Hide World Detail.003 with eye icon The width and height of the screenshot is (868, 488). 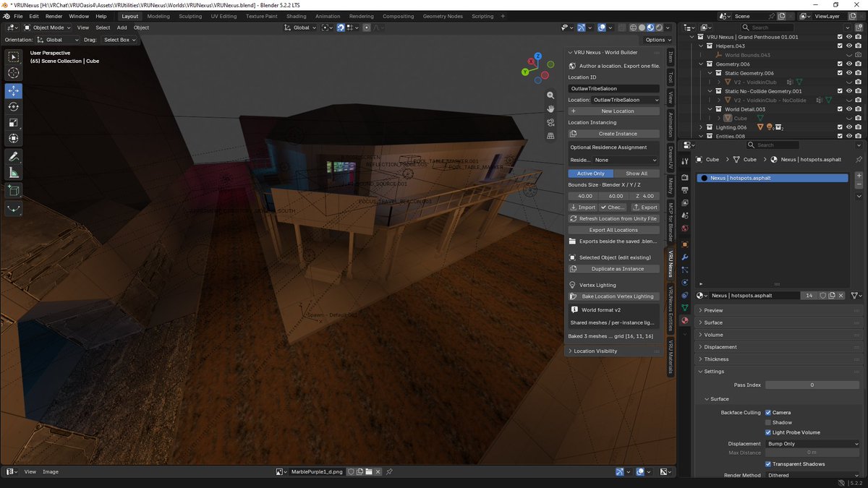[x=849, y=109]
